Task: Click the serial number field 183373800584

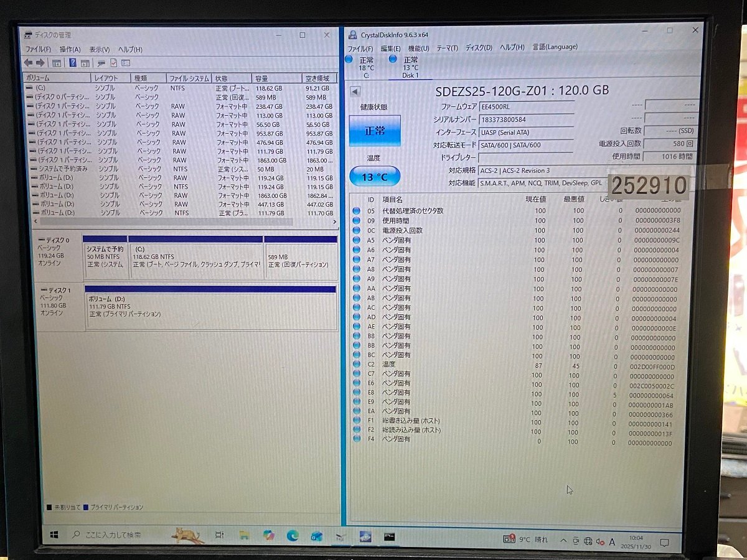Action: 526,119
